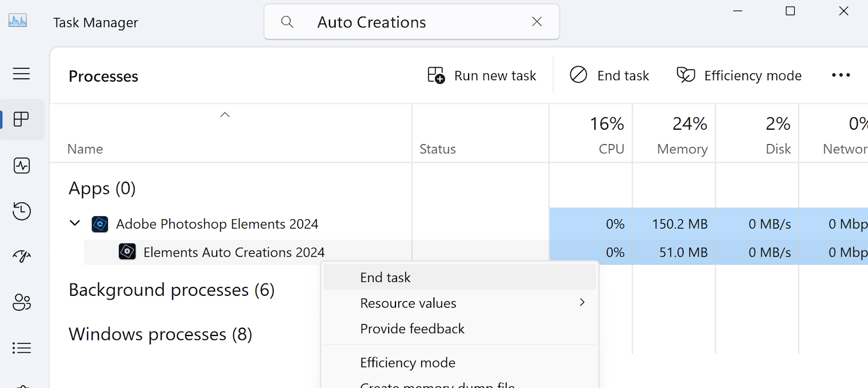The width and height of the screenshot is (868, 388).
Task: Click the search field containing Auto Creations
Action: (391, 22)
